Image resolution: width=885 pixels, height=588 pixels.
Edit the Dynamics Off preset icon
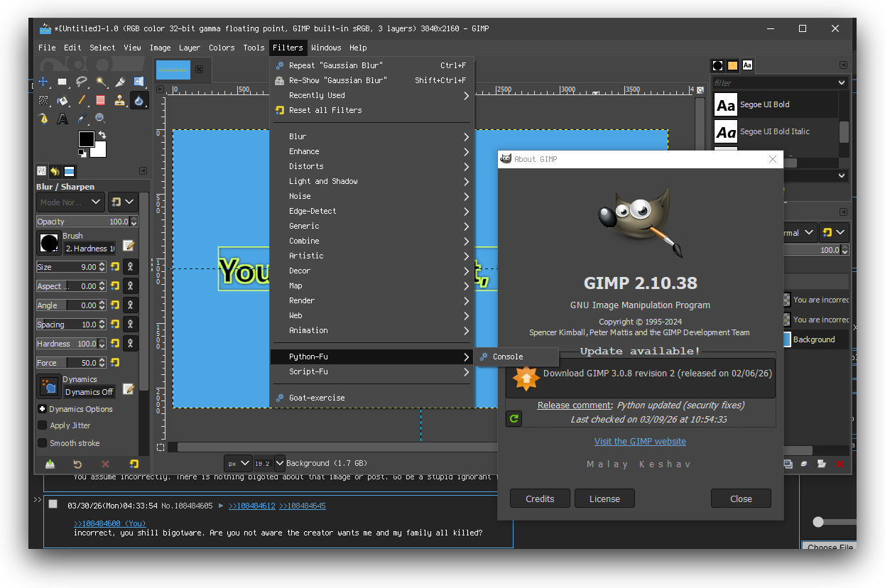pyautogui.click(x=129, y=389)
